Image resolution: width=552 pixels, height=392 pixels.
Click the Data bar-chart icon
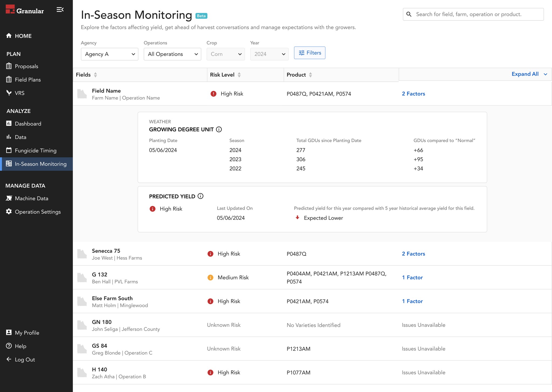(9, 137)
